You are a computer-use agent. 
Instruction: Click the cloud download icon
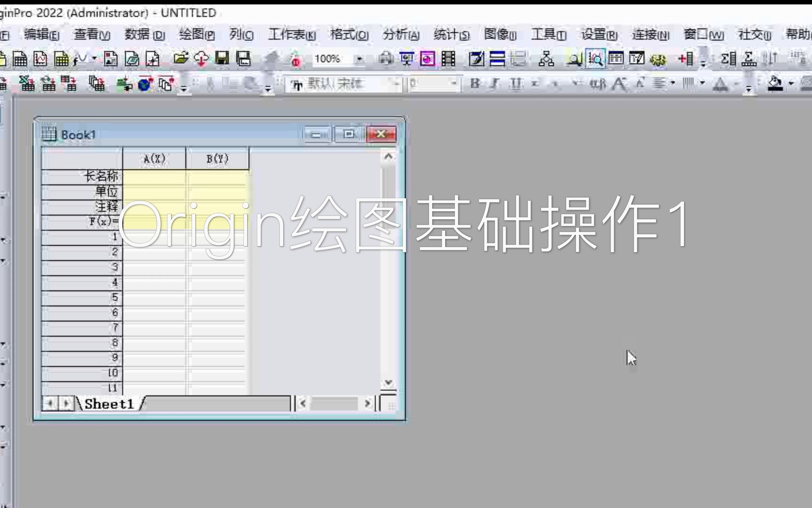pyautogui.click(x=201, y=59)
